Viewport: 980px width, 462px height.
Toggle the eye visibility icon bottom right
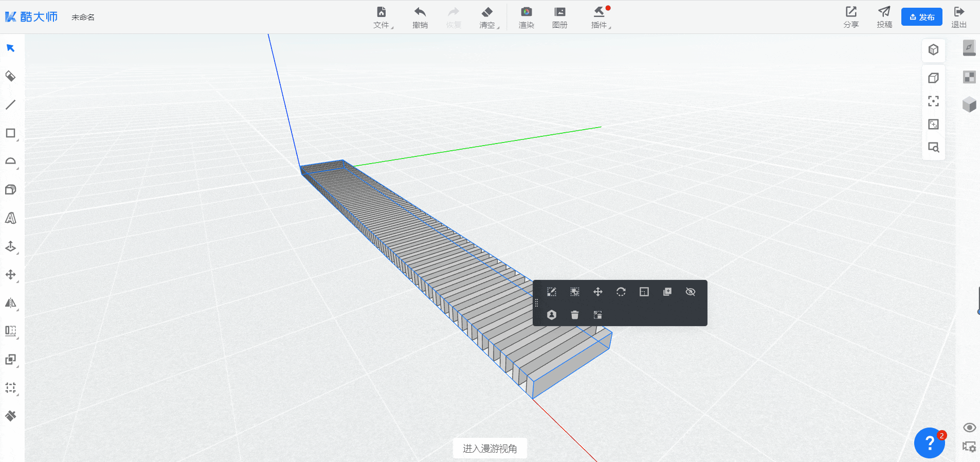(x=969, y=428)
